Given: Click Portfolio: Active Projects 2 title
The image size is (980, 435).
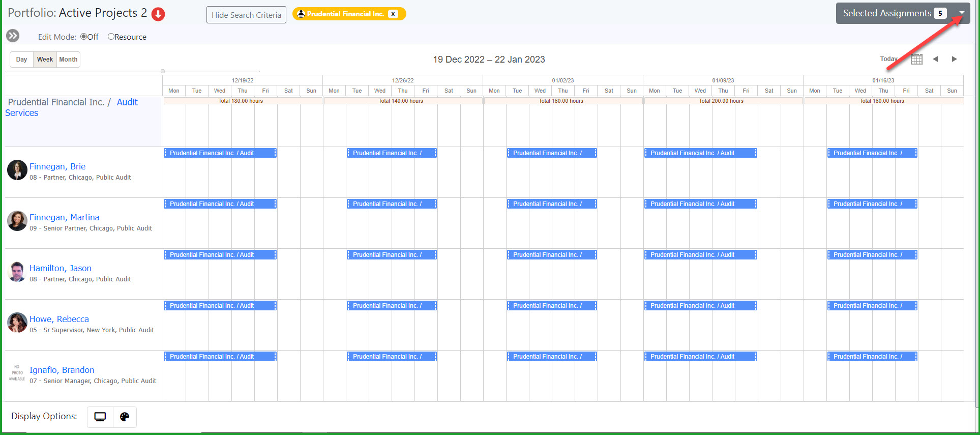Looking at the screenshot, I should (x=77, y=13).
